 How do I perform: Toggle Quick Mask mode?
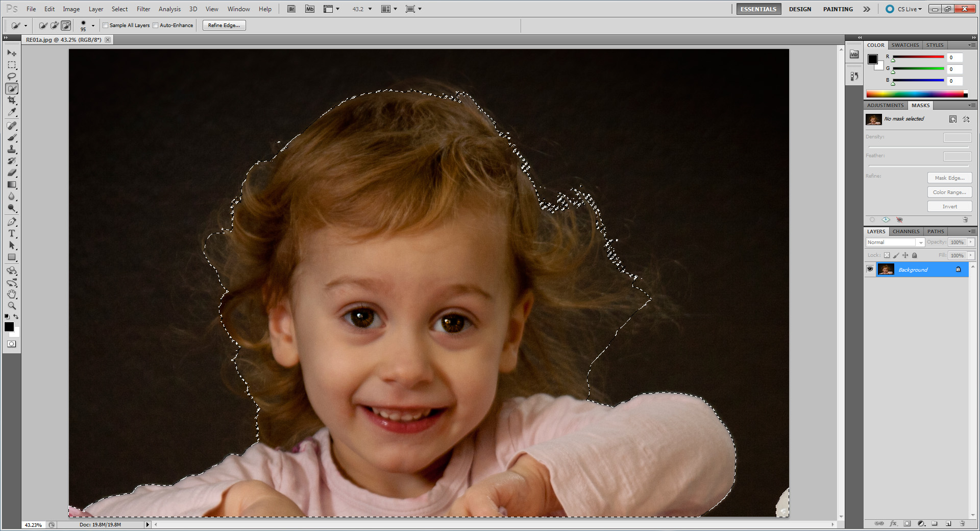pyautogui.click(x=12, y=344)
